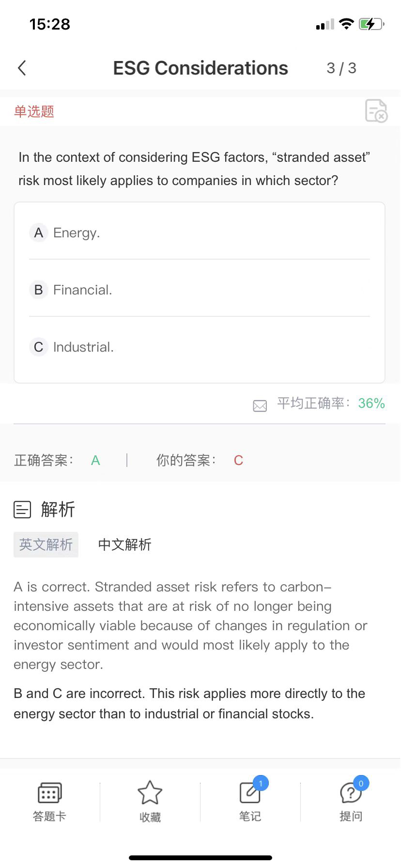
Task: Select option C Industrial
Action: 83,347
